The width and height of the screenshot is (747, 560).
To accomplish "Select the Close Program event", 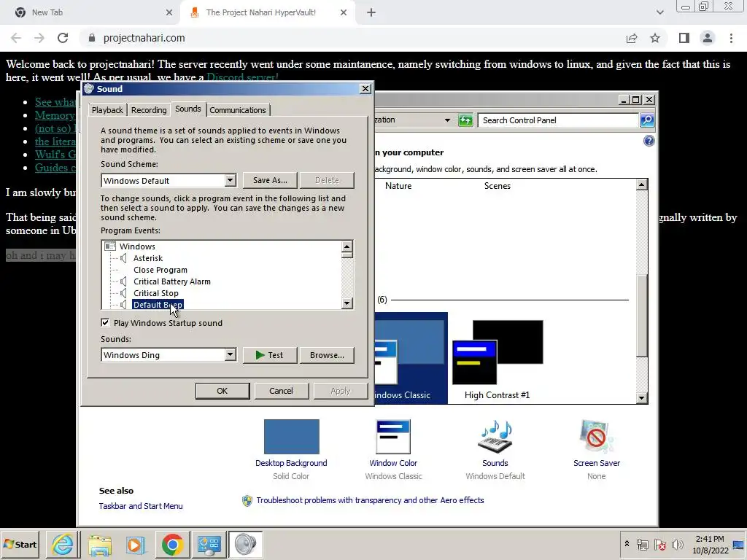I will [x=160, y=270].
